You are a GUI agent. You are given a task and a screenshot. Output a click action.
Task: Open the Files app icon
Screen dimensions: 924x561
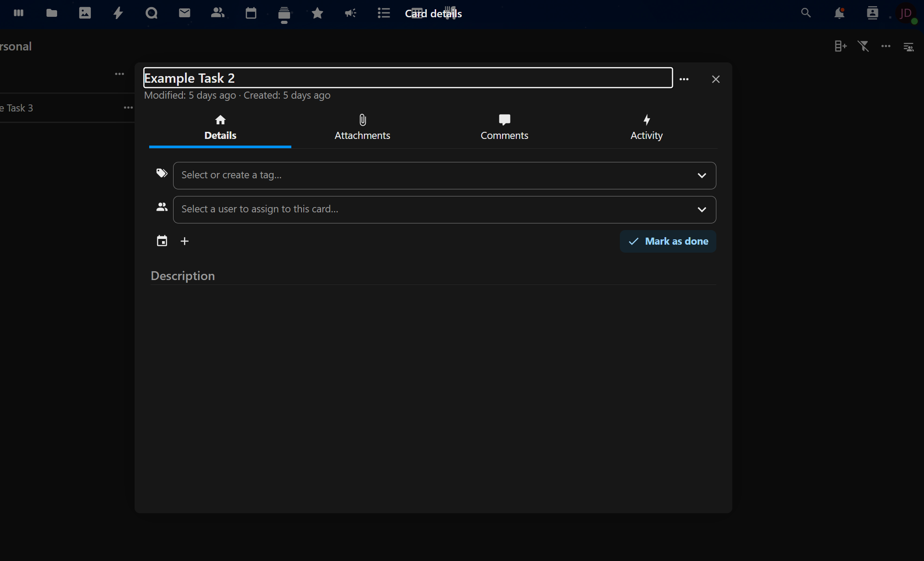click(52, 13)
